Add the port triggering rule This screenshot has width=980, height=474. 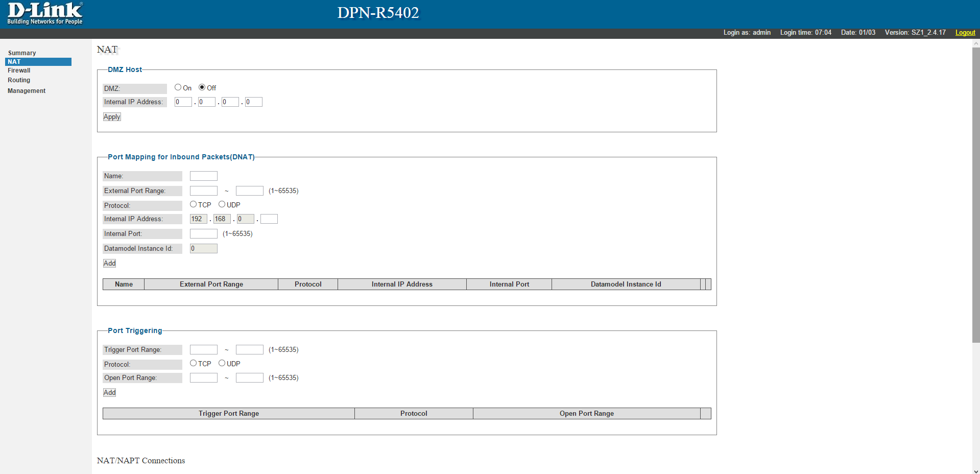(x=109, y=393)
